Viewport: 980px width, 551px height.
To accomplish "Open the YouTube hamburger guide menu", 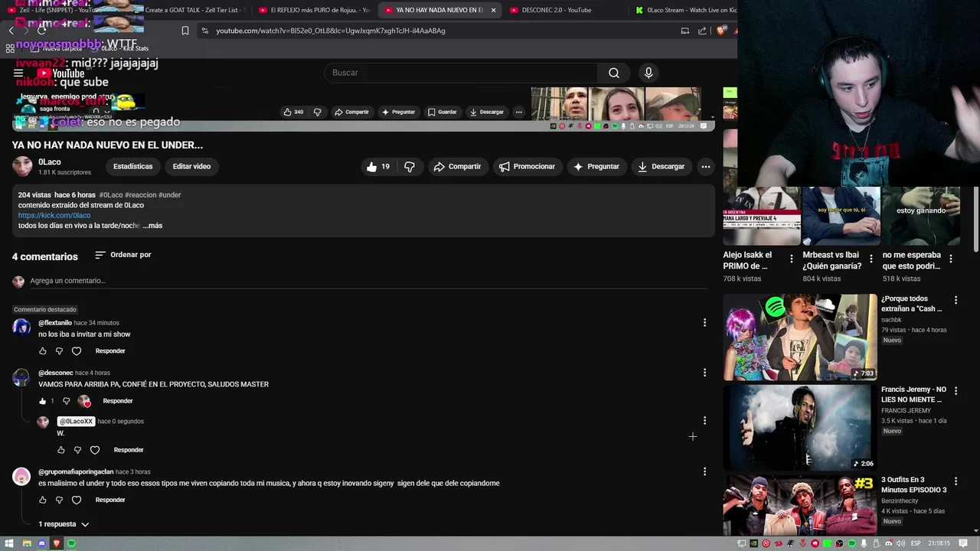I will 18,73.
